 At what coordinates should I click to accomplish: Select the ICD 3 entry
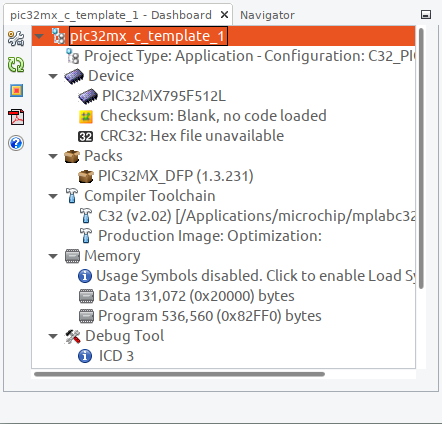point(116,356)
